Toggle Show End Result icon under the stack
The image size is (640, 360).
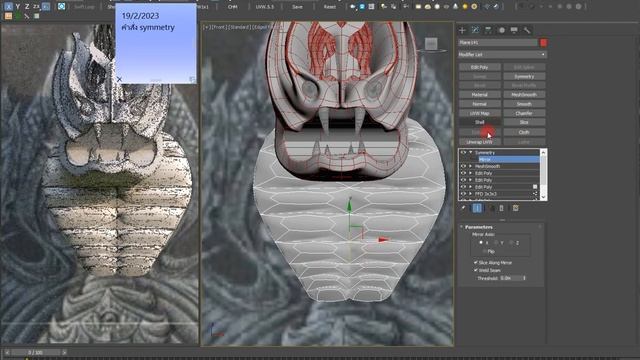[477, 208]
